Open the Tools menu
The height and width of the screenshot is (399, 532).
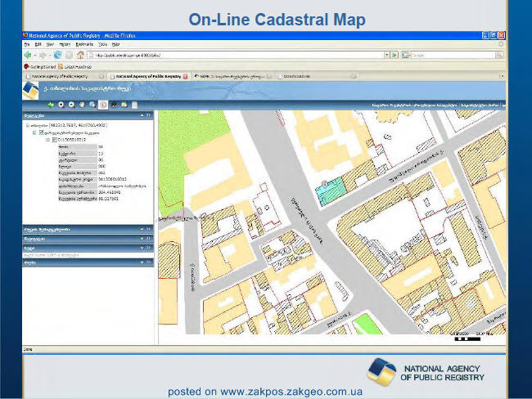(x=102, y=44)
